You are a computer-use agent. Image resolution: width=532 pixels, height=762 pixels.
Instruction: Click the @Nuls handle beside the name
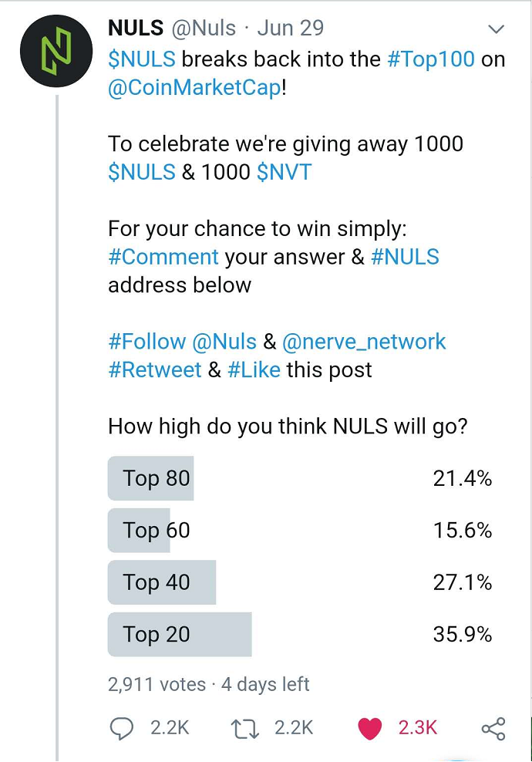[x=204, y=29]
